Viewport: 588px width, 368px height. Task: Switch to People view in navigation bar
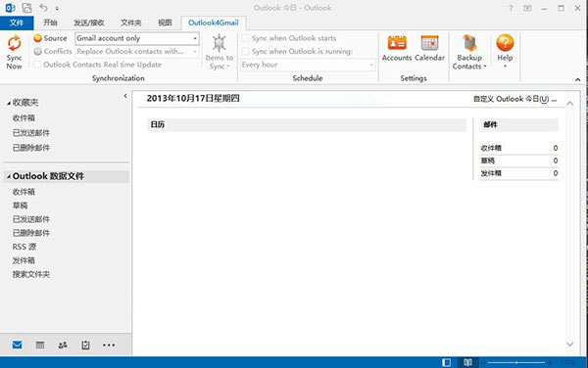pos(63,345)
